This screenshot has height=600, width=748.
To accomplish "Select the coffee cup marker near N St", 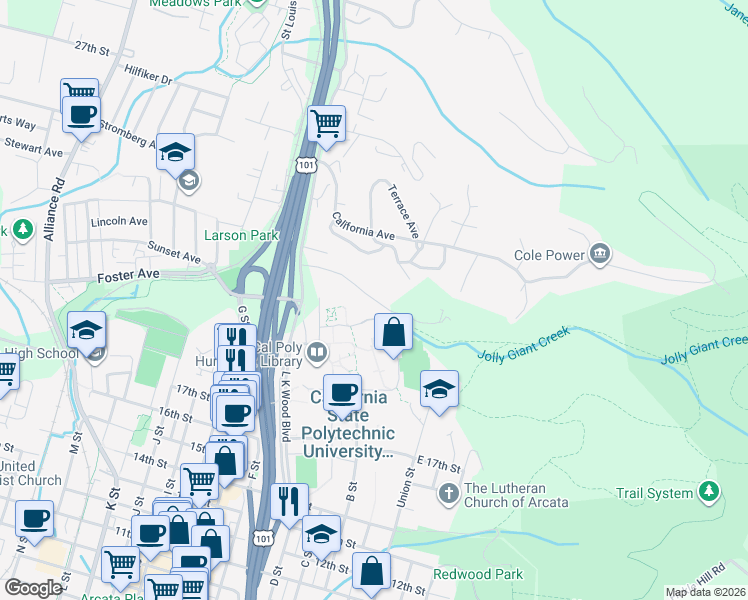I will coord(34,519).
